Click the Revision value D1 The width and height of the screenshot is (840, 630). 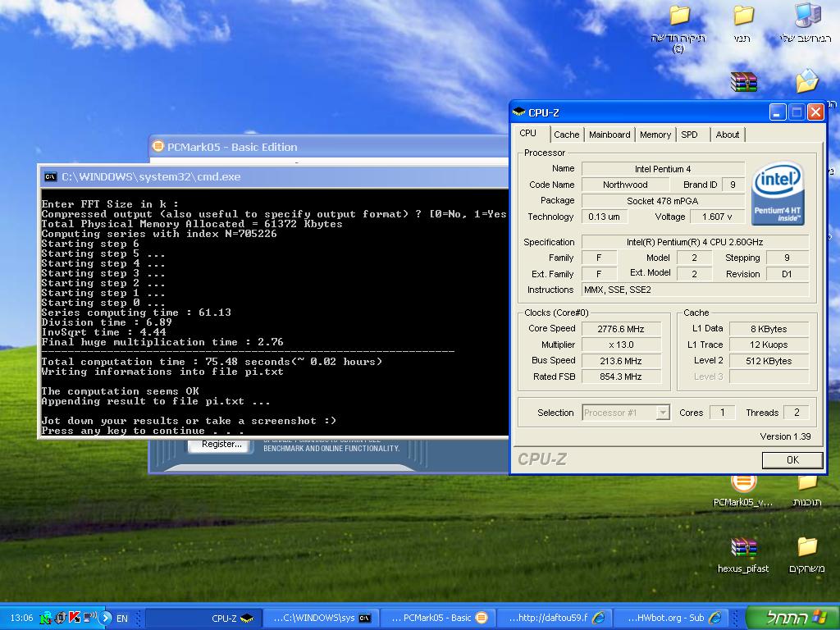787,274
